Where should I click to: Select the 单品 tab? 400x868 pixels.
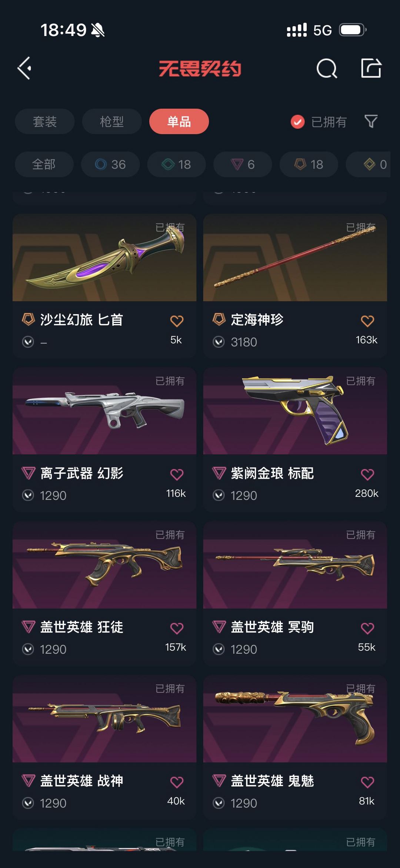pyautogui.click(x=179, y=122)
